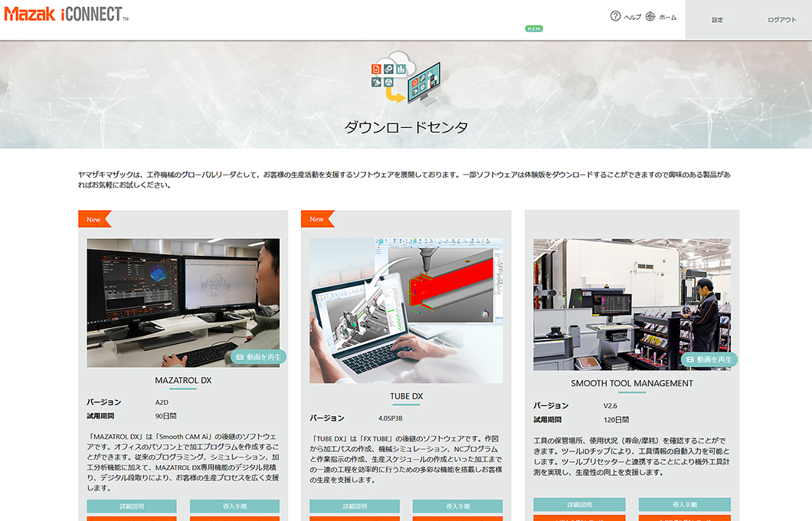Open the 設定 menu item
Image resolution: width=812 pixels, height=521 pixels.
click(717, 20)
